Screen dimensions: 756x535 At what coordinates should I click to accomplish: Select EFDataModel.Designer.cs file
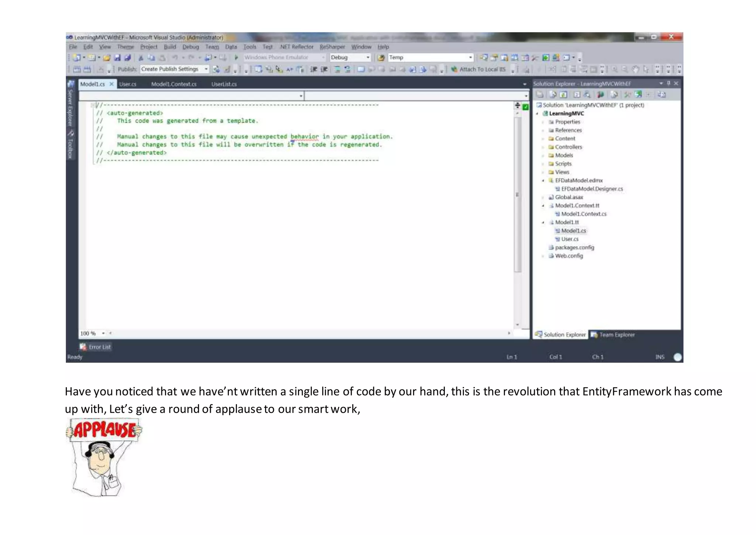(x=592, y=189)
